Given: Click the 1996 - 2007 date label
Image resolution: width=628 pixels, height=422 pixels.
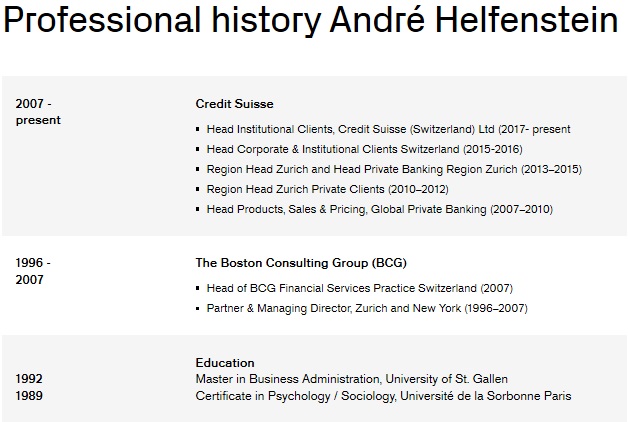Looking at the screenshot, I should [33, 271].
